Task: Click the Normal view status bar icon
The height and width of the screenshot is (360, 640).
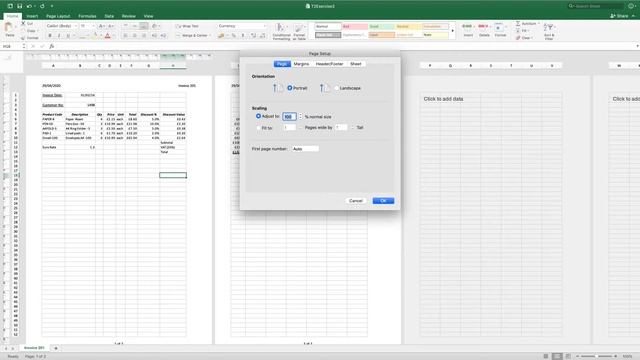Action: tap(546, 356)
